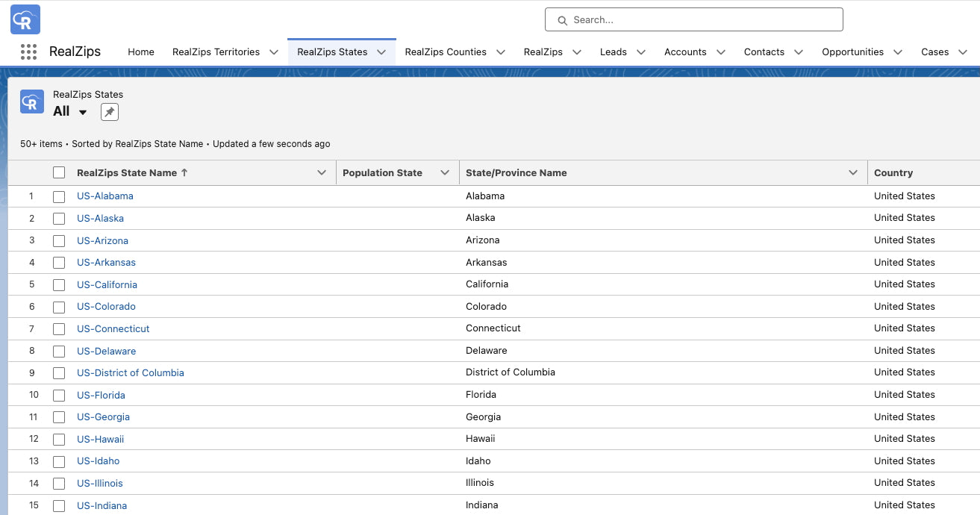Screen dimensions: 980x515
Task: Switch to the RealZips Territories tab
Action: click(x=216, y=52)
